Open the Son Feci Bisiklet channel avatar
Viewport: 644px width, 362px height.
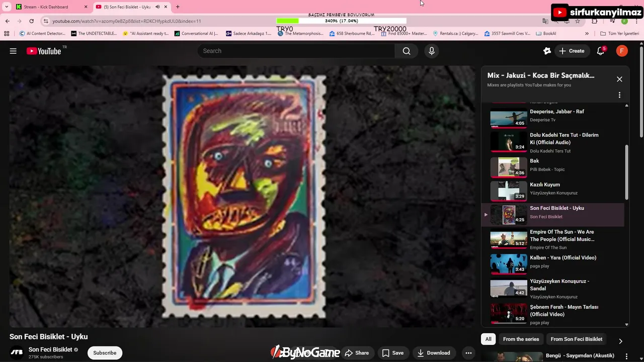point(17,353)
